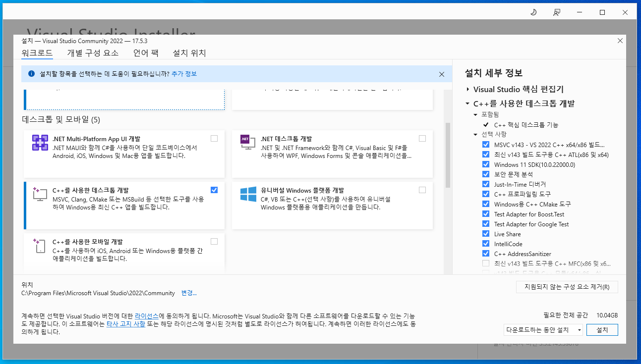Viewport: 641px width, 364px height.
Task: Click the 설치 세부 정보 heading
Action: point(494,73)
